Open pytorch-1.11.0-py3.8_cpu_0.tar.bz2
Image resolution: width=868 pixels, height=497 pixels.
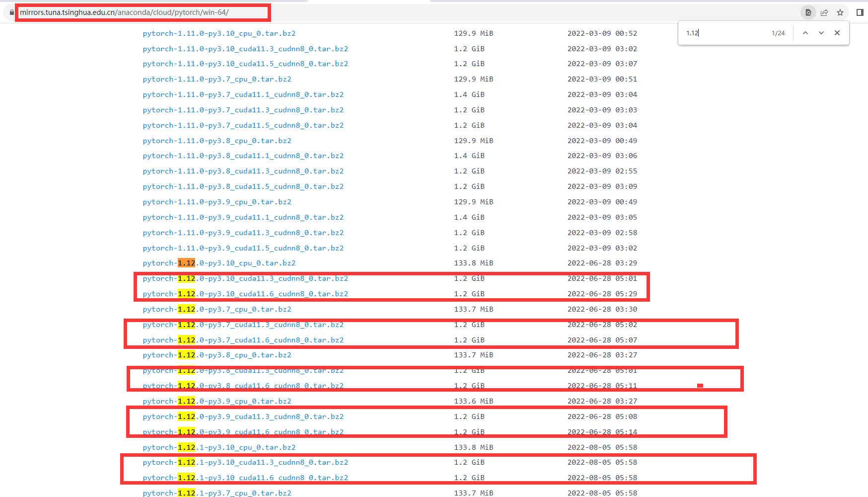pyautogui.click(x=217, y=141)
